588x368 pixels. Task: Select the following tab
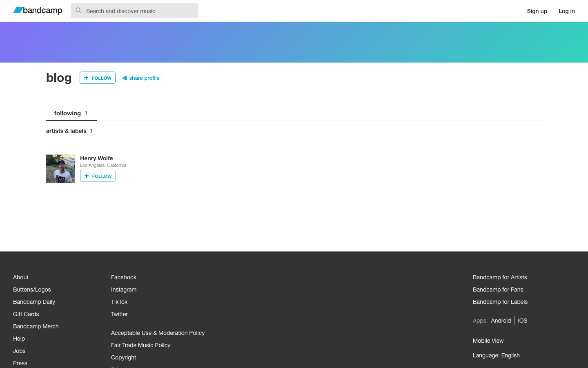click(71, 113)
